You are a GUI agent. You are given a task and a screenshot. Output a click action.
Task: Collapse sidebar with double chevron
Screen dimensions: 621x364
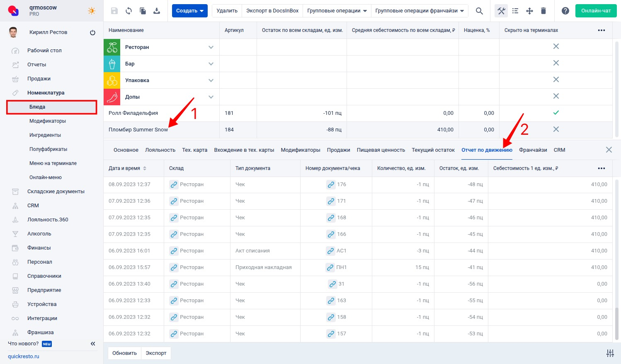(93, 344)
